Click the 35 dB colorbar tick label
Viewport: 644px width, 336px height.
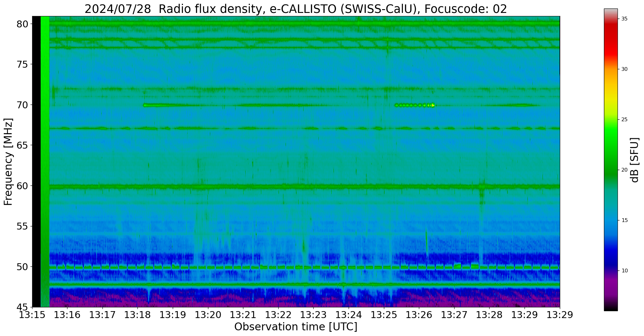[624, 19]
